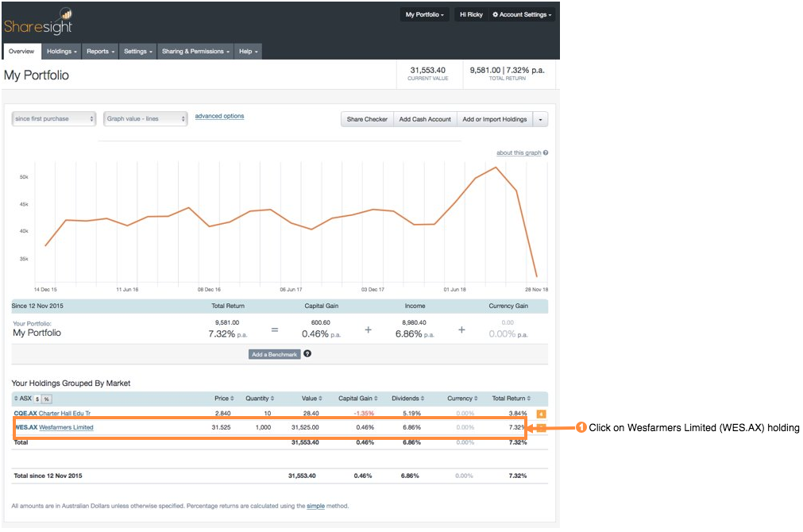The width and height of the screenshot is (803, 532).
Task: Click the Add a Benchmark button
Action: (275, 354)
